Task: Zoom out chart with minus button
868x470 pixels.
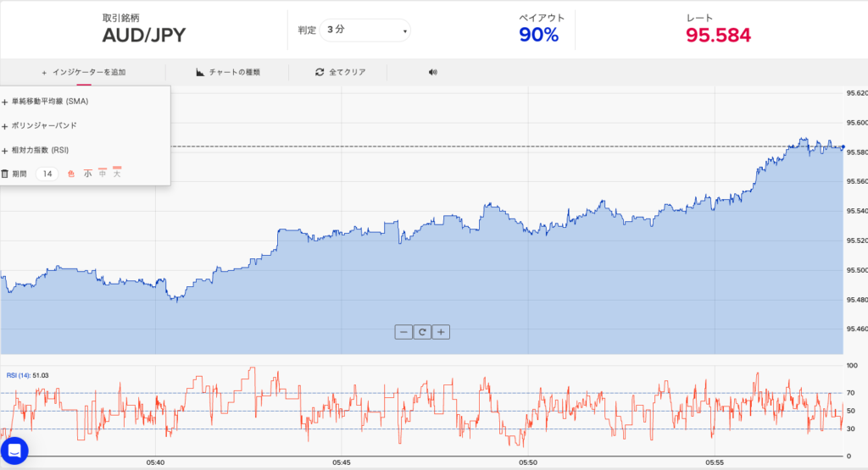Action: 403,332
